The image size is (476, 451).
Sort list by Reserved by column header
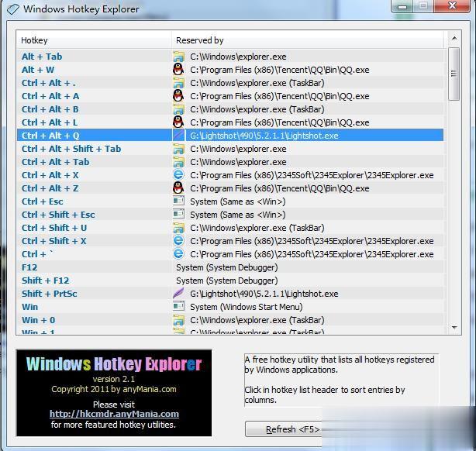[x=307, y=40]
